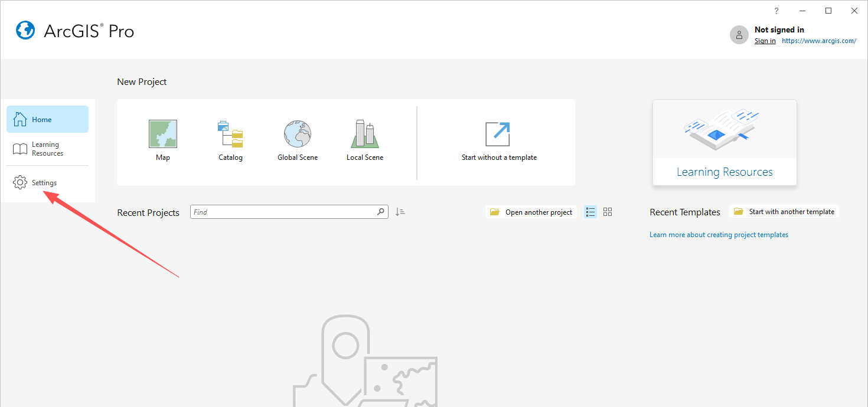
Task: Open Learning Resources in the sidebar
Action: pos(47,149)
